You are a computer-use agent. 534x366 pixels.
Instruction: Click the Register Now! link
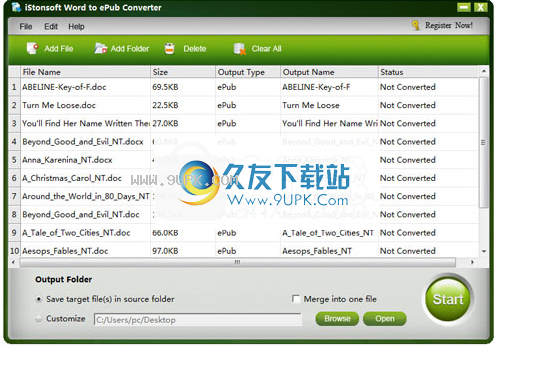click(x=449, y=25)
